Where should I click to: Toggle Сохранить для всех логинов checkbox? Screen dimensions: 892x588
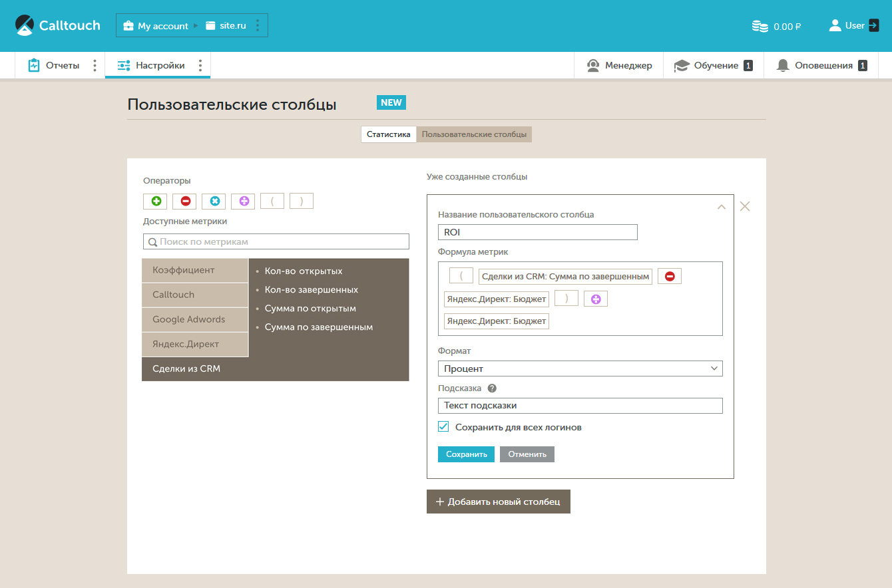pyautogui.click(x=443, y=427)
